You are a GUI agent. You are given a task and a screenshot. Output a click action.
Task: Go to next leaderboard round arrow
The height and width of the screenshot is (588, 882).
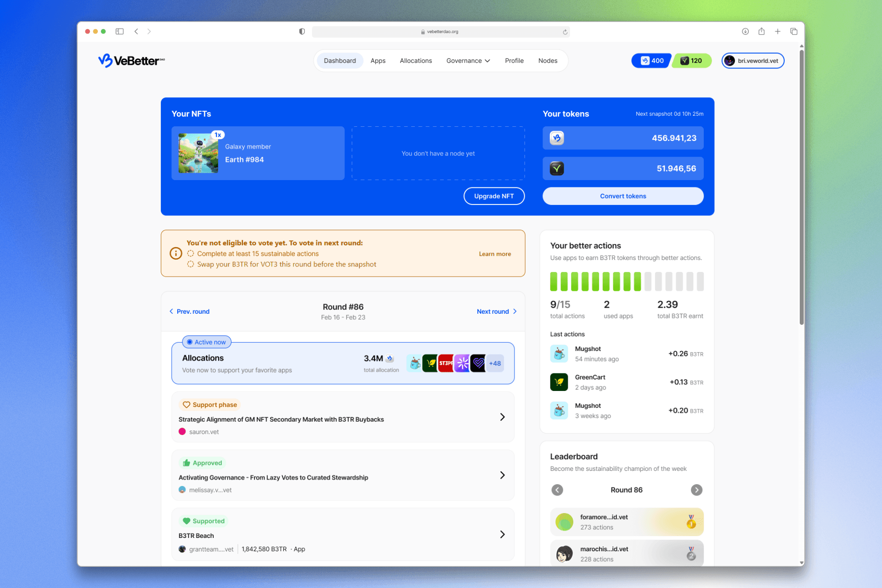[696, 490]
